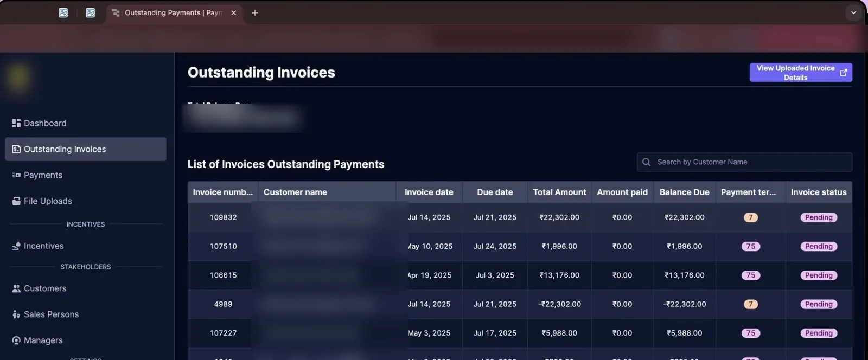868x360 pixels.
Task: Click invoice number 107510
Action: coord(224,246)
